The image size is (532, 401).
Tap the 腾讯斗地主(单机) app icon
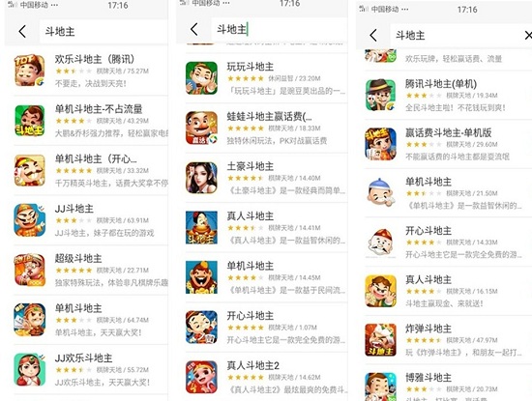tap(381, 95)
